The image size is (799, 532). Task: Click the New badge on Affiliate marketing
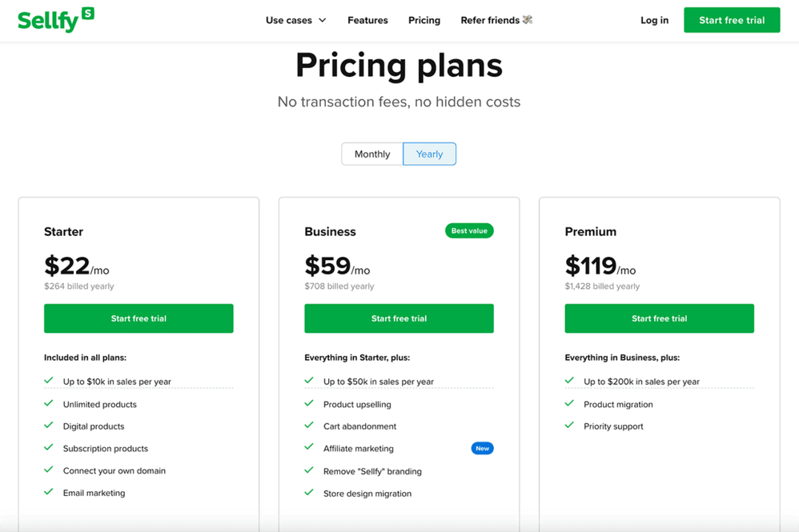(482, 449)
